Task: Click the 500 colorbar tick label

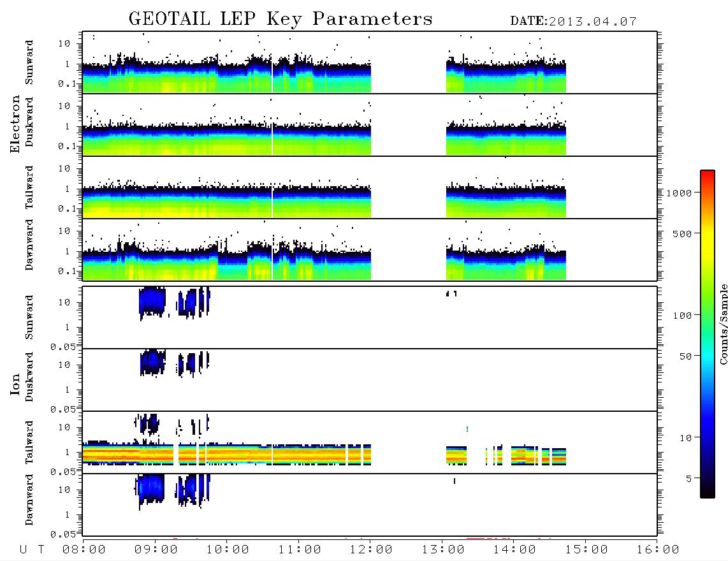Action: click(683, 233)
